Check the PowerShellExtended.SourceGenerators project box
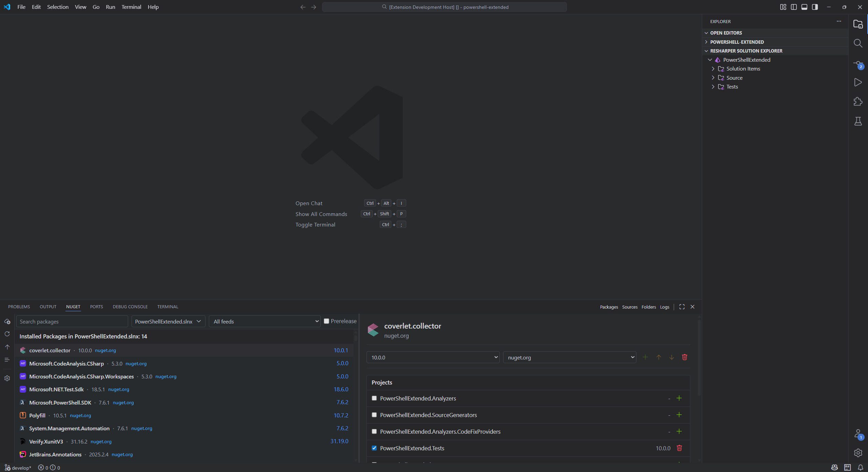The image size is (868, 472). tap(374, 415)
